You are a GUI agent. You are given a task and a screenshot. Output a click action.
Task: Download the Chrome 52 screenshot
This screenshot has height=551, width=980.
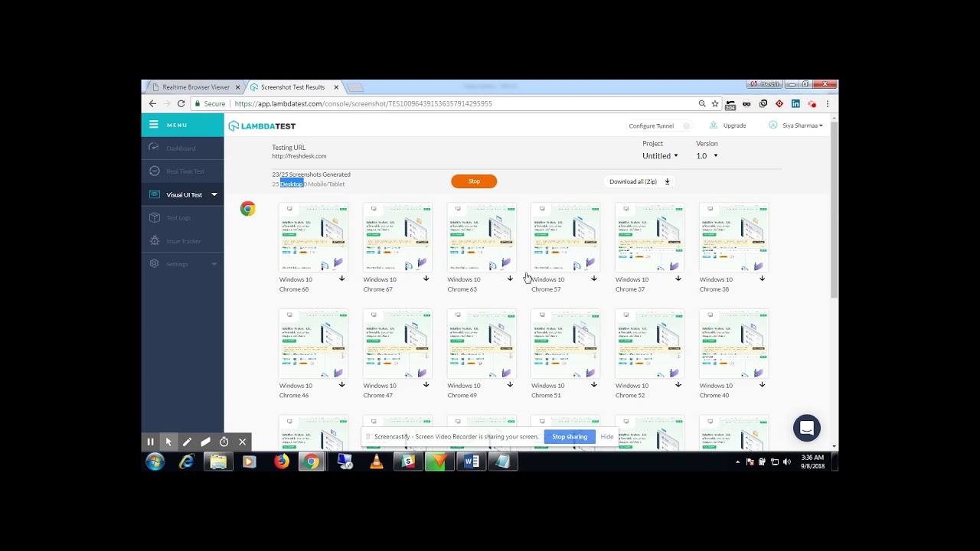[678, 385]
